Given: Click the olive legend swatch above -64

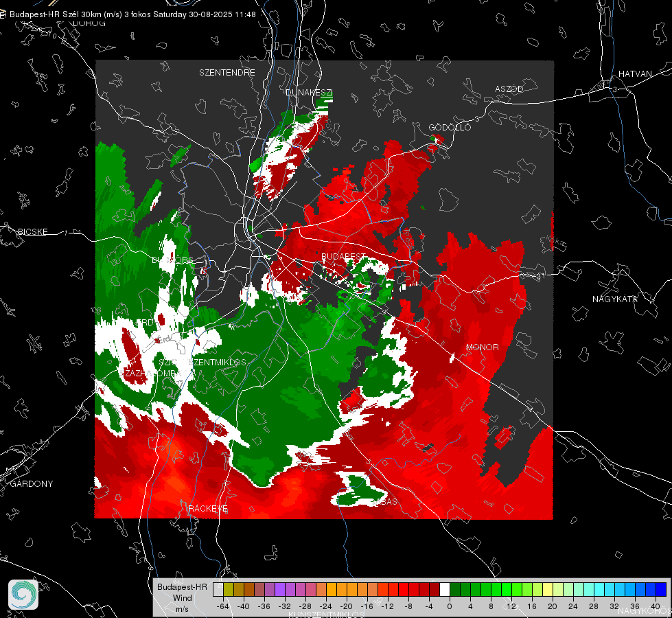Looking at the screenshot, I should click(x=229, y=590).
